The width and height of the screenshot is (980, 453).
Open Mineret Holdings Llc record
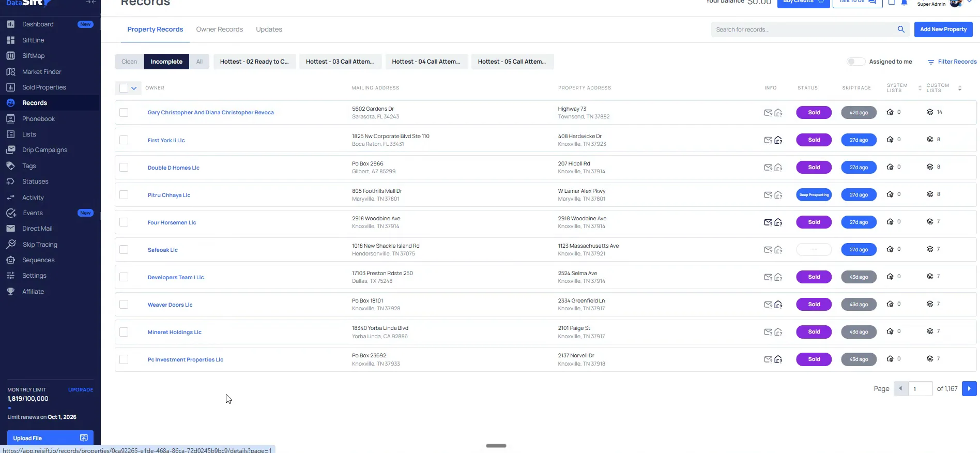pos(175,333)
